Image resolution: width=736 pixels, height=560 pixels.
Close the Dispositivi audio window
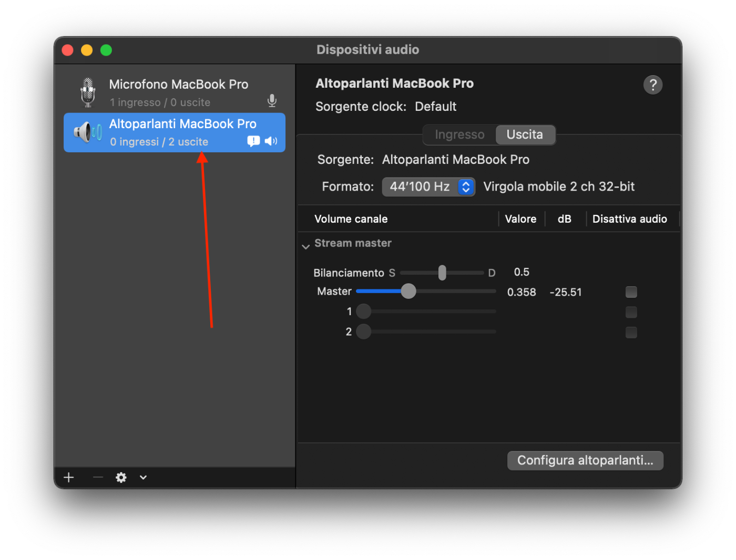pos(67,50)
